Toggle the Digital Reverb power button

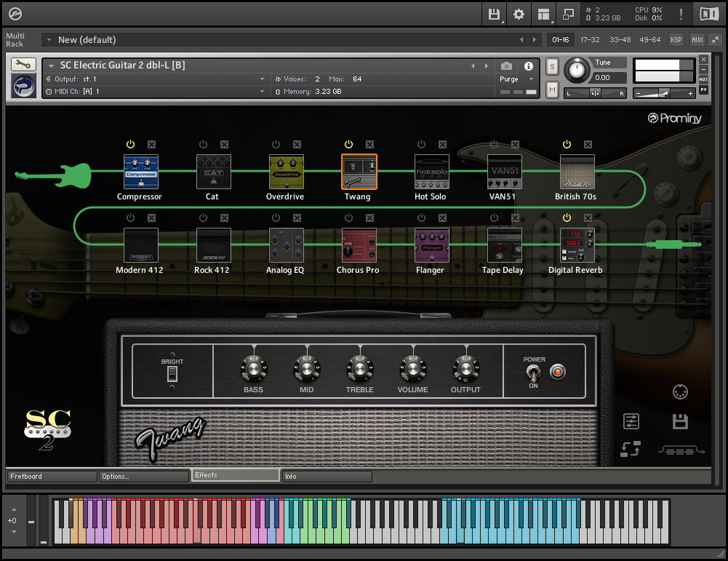pos(567,218)
